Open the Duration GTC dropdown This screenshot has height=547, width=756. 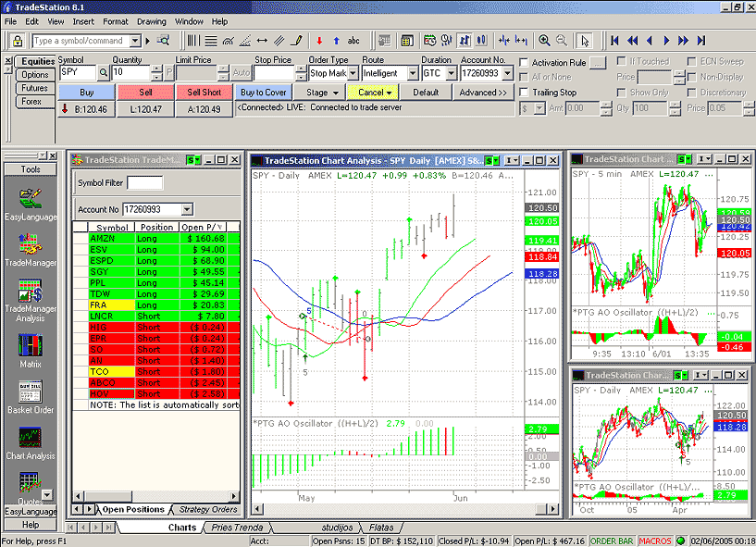(x=452, y=73)
